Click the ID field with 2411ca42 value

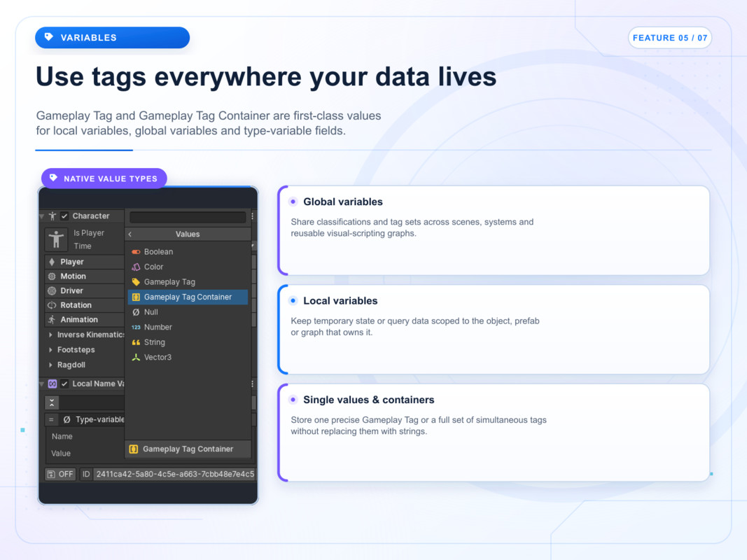click(x=175, y=475)
